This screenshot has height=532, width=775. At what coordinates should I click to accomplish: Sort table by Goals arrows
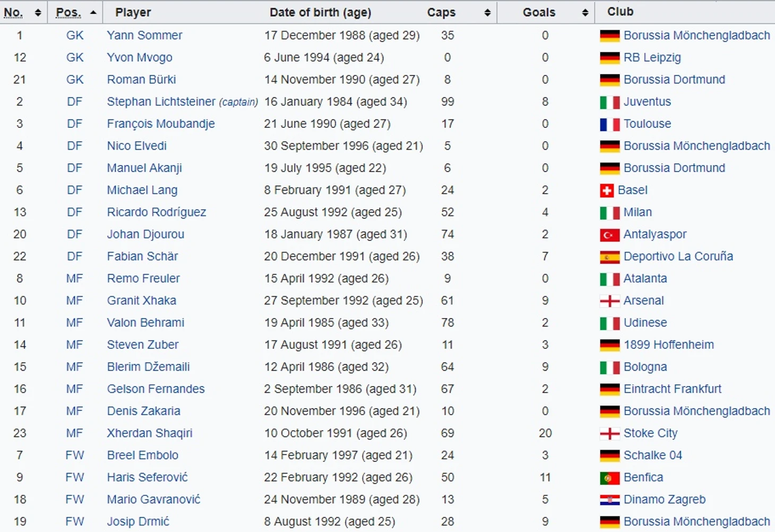click(x=585, y=12)
